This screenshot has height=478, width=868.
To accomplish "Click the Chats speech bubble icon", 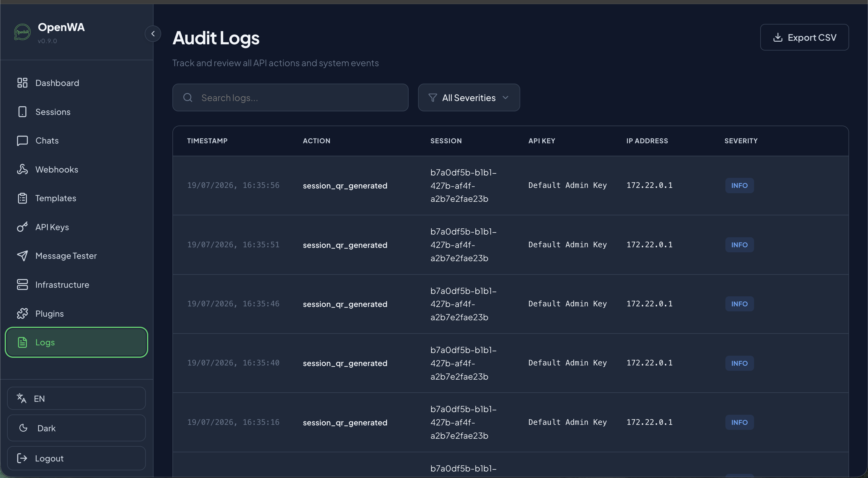I will coord(22,141).
